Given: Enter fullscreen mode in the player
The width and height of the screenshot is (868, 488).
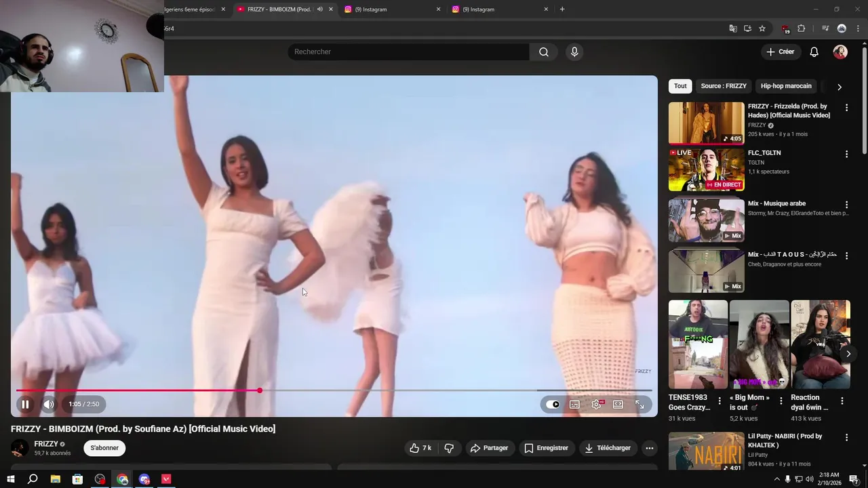Looking at the screenshot, I should point(639,405).
